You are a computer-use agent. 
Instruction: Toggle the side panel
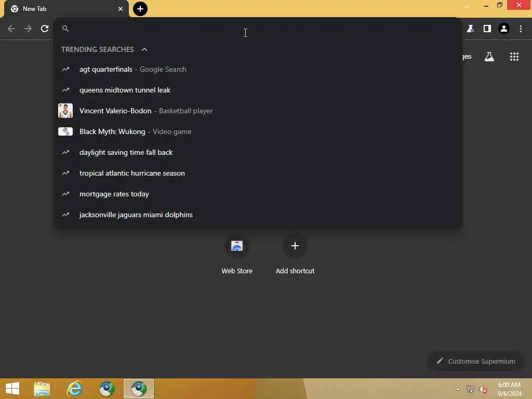click(487, 29)
